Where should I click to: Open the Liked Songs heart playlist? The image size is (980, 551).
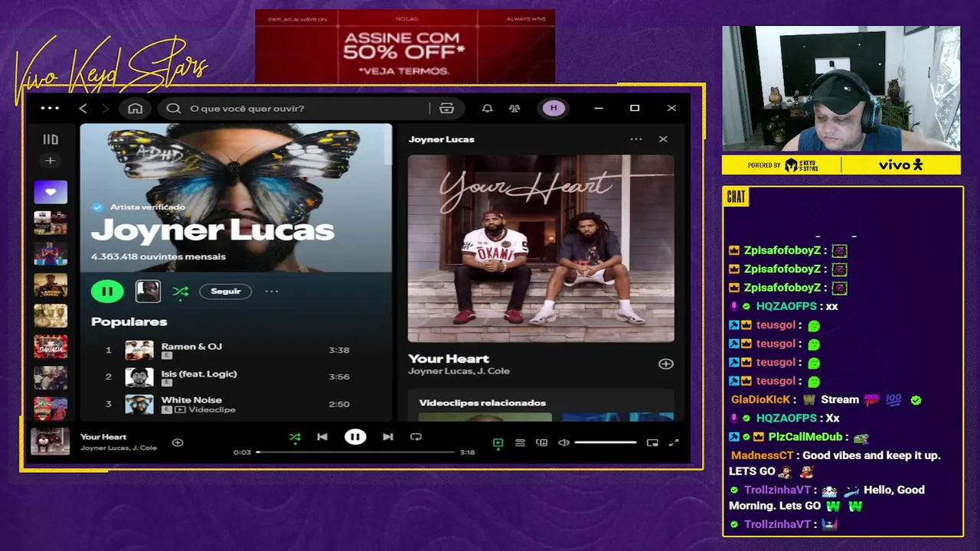point(51,192)
